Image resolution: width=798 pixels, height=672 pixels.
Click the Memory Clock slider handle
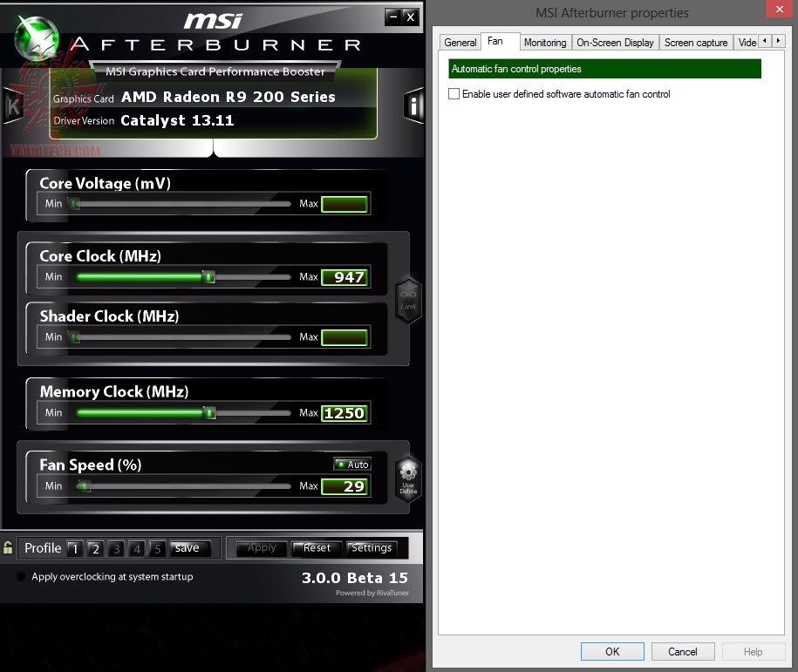coord(209,412)
